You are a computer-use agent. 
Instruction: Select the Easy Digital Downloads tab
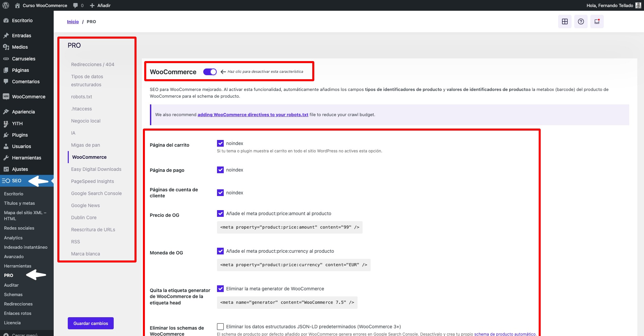[x=96, y=169]
